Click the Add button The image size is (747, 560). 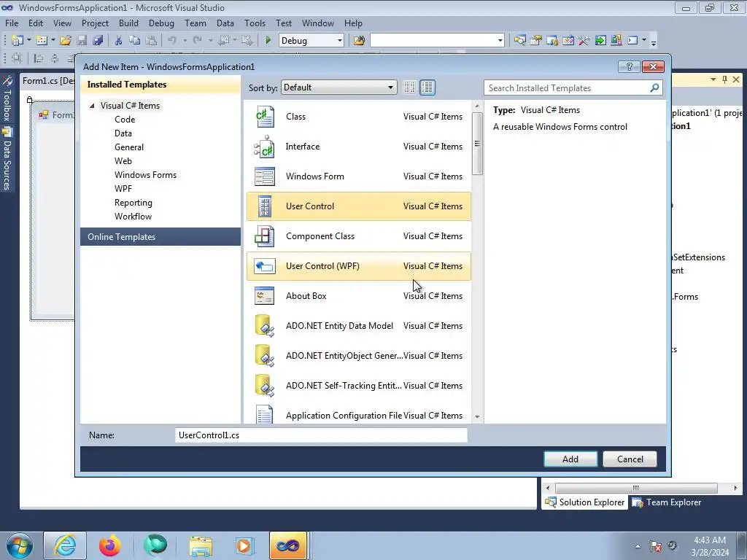[x=570, y=459]
